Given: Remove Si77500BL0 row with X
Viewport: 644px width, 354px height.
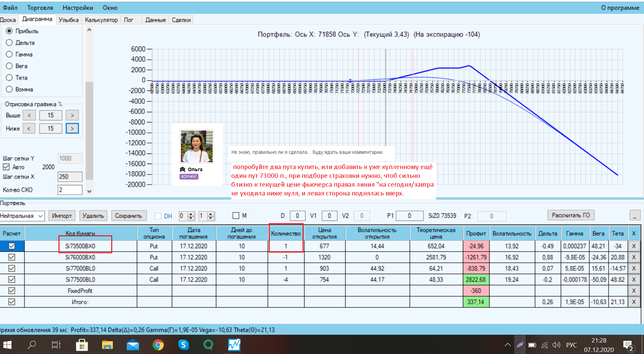Looking at the screenshot, I should (x=634, y=280).
